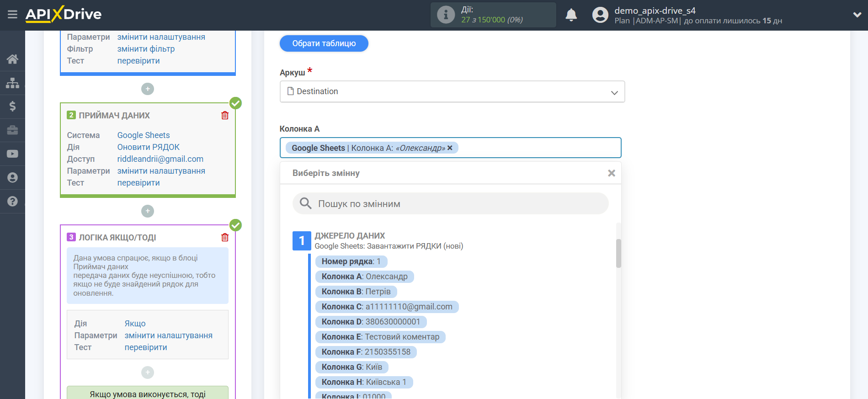Viewport: 868px width, 399px height.
Task: Open the hamburger menu
Action: [x=12, y=15]
